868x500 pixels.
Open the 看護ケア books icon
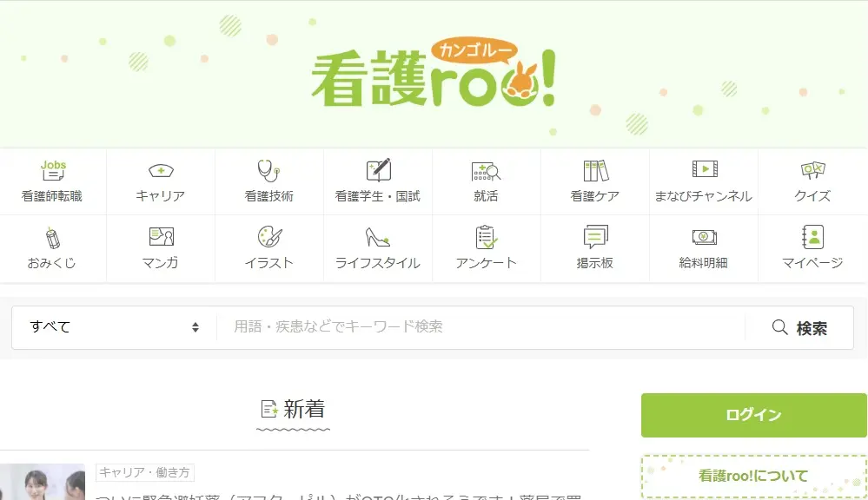click(596, 170)
